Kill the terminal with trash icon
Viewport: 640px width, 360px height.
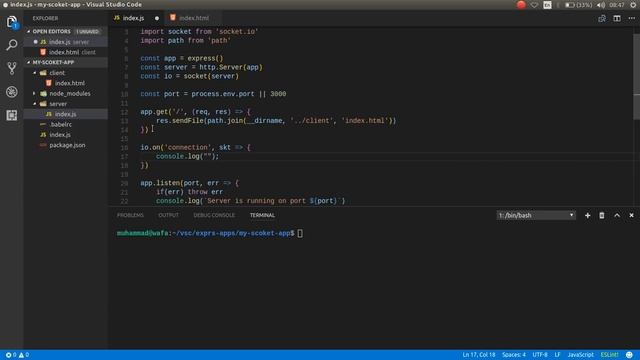[x=602, y=215]
